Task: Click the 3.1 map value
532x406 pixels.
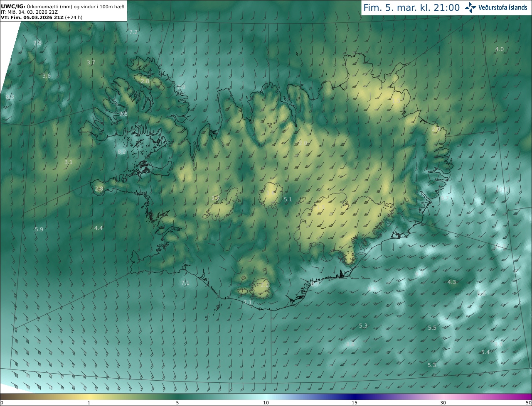Action: coord(69,162)
